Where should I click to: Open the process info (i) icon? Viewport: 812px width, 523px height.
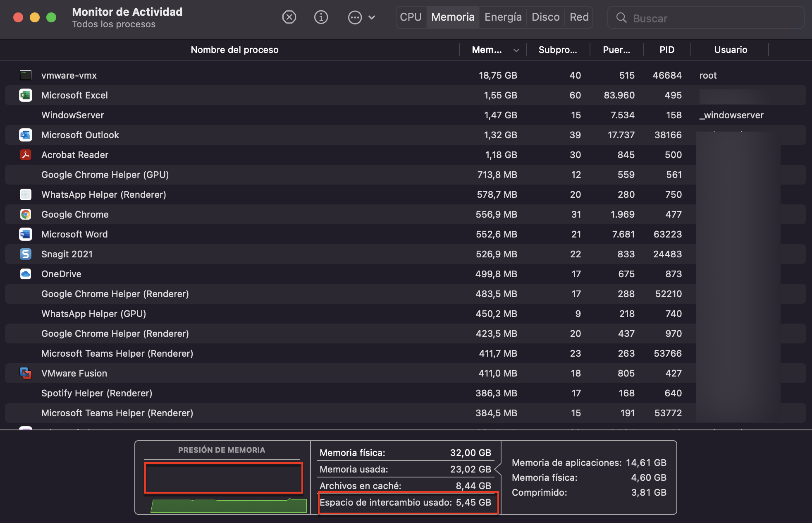(321, 17)
